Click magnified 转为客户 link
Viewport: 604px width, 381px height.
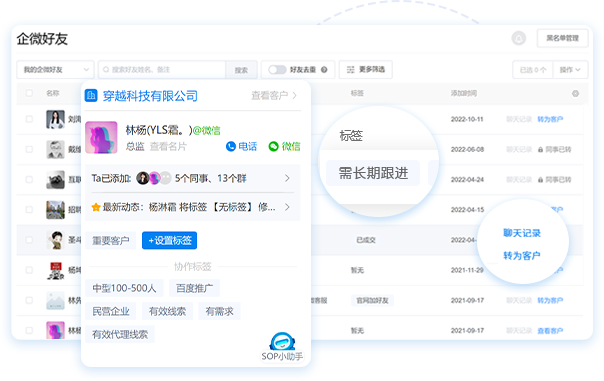click(x=522, y=255)
